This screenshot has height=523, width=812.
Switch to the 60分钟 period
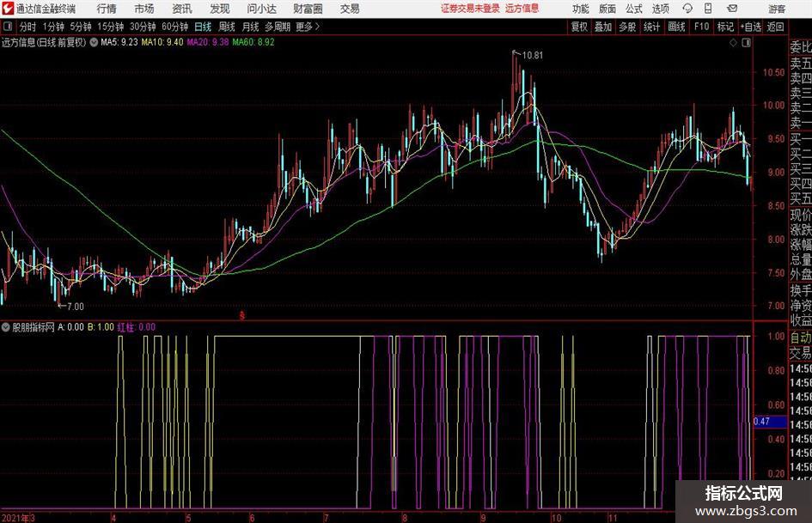[175, 27]
